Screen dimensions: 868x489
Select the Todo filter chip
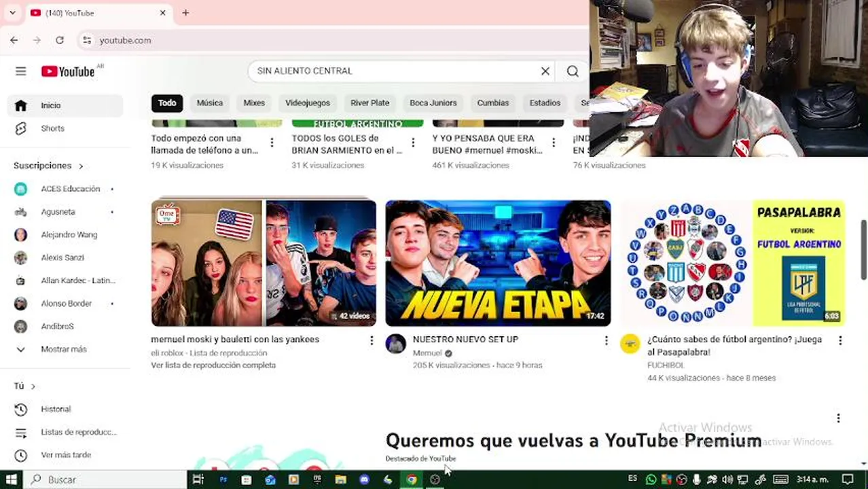(x=167, y=103)
